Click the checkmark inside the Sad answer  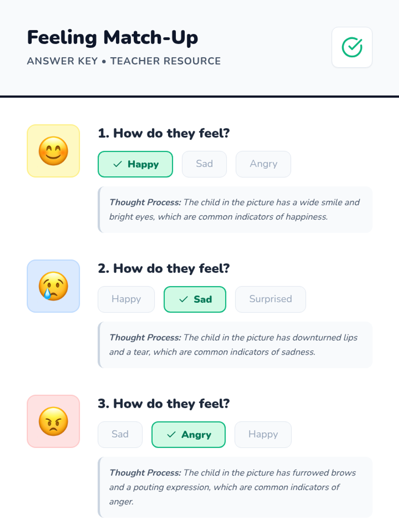pos(184,299)
